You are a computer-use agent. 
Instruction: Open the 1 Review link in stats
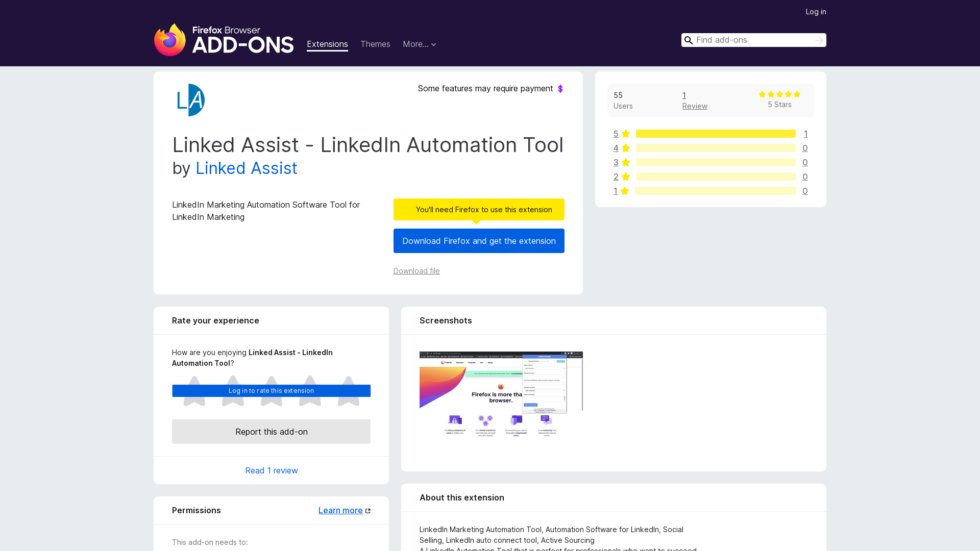pos(695,101)
